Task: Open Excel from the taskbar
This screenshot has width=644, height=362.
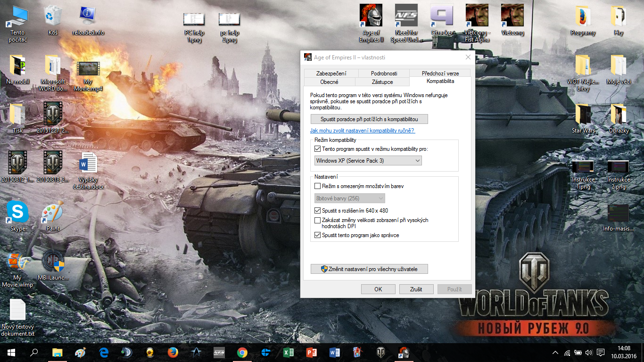Action: (289, 353)
